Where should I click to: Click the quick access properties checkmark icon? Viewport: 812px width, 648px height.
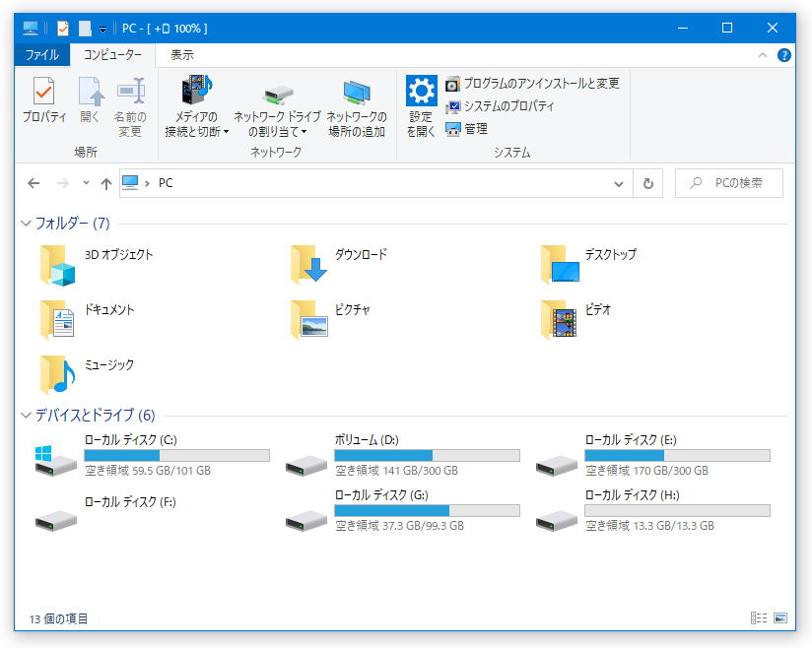(x=63, y=29)
